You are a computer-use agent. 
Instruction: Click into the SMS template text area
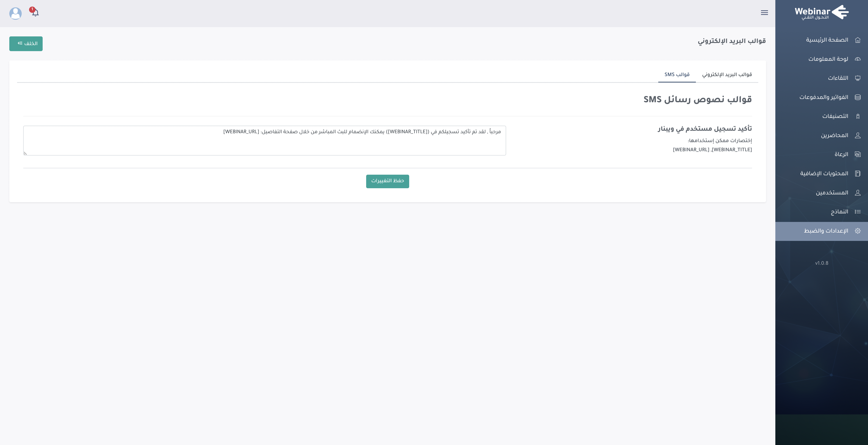click(x=265, y=140)
